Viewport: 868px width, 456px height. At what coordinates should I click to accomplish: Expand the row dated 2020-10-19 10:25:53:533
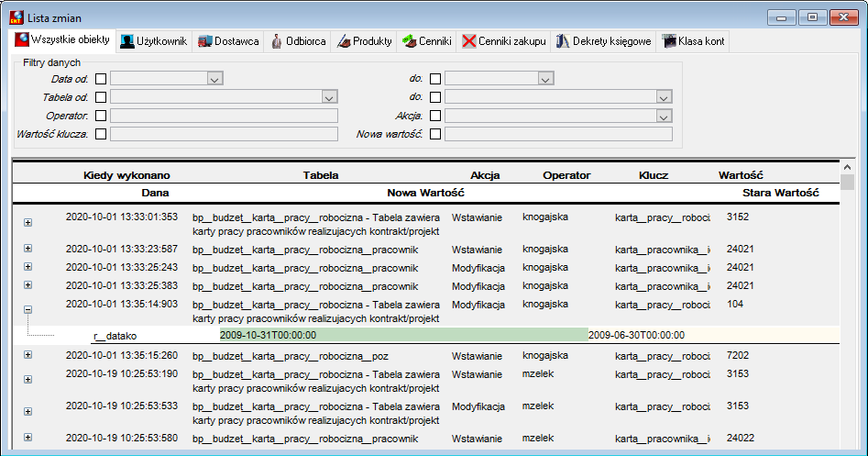pos(27,412)
